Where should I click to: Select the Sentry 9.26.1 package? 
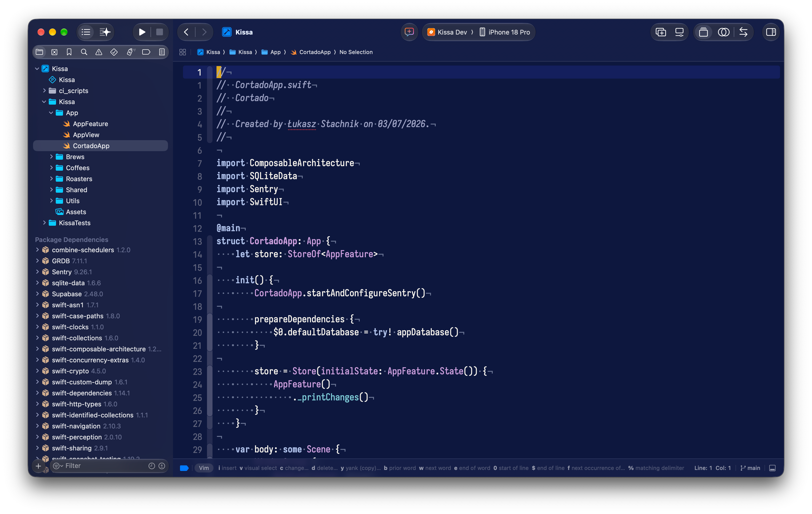(x=71, y=272)
